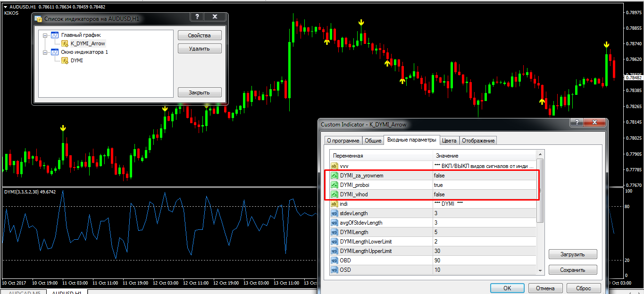Click the OBD integer parameter icon

click(335, 260)
